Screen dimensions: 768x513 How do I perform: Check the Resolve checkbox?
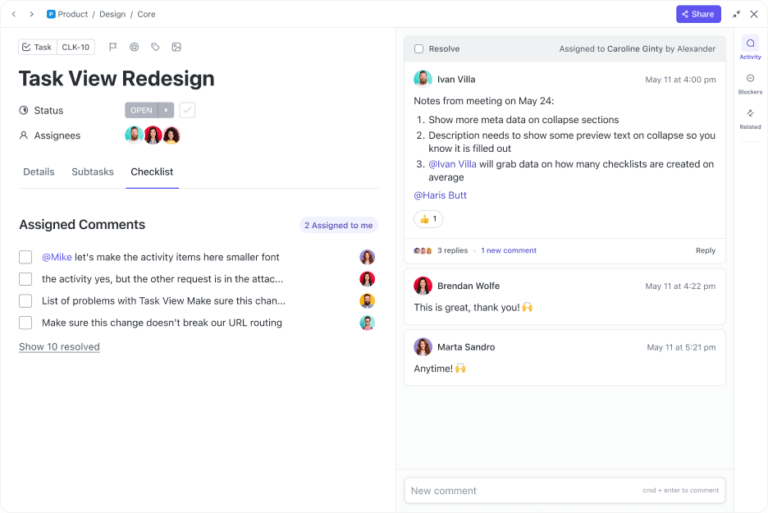click(x=419, y=48)
